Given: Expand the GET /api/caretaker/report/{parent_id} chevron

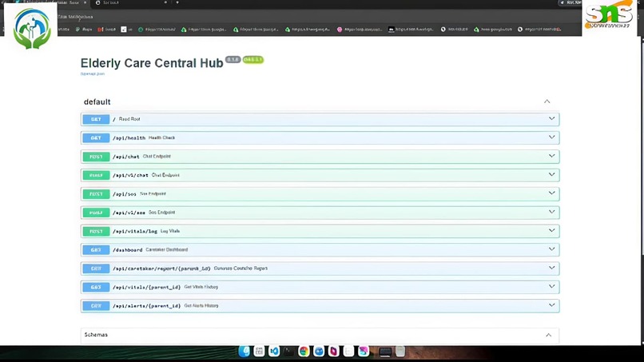Looking at the screenshot, I should coord(551,268).
